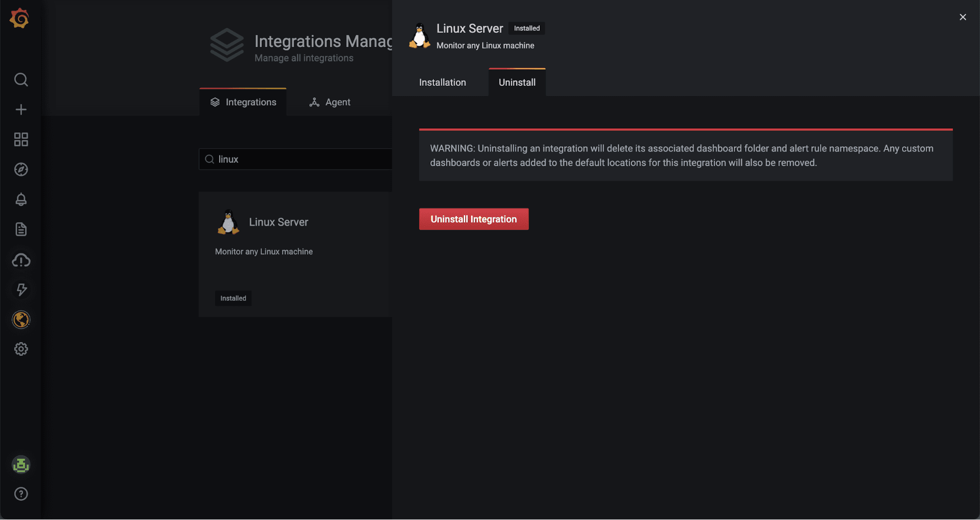
Task: Open the Explore compass icon
Action: point(21,170)
